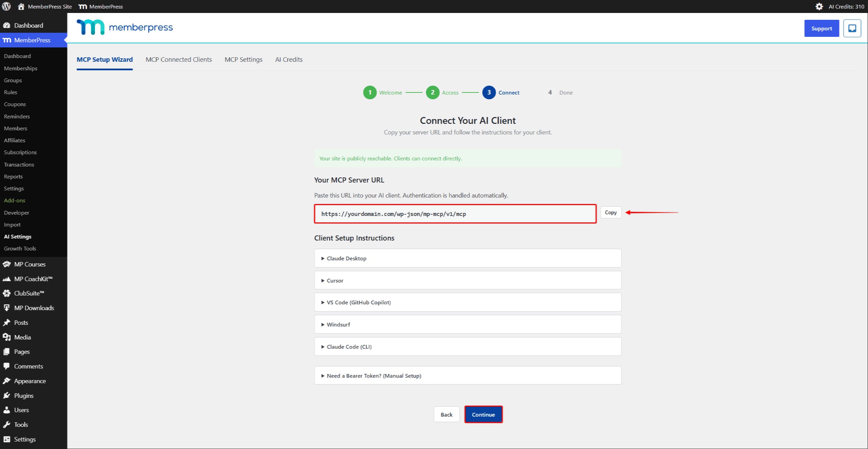Click the Support button

click(x=822, y=28)
